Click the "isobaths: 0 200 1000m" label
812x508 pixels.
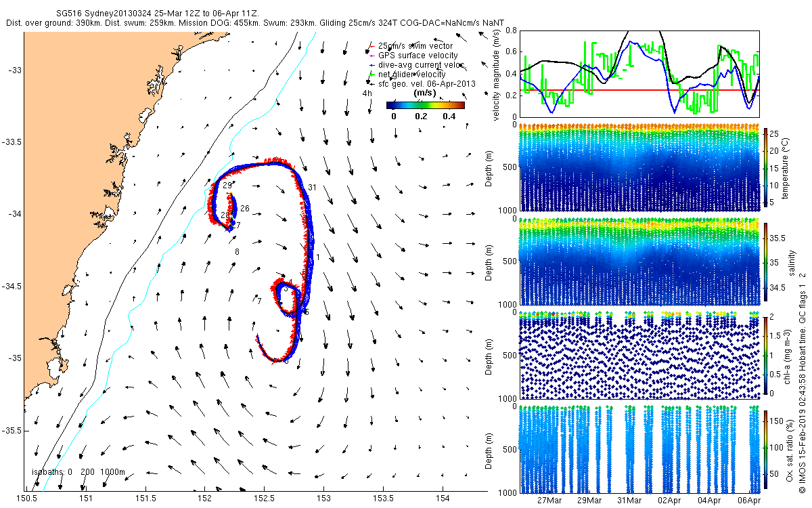[x=79, y=471]
